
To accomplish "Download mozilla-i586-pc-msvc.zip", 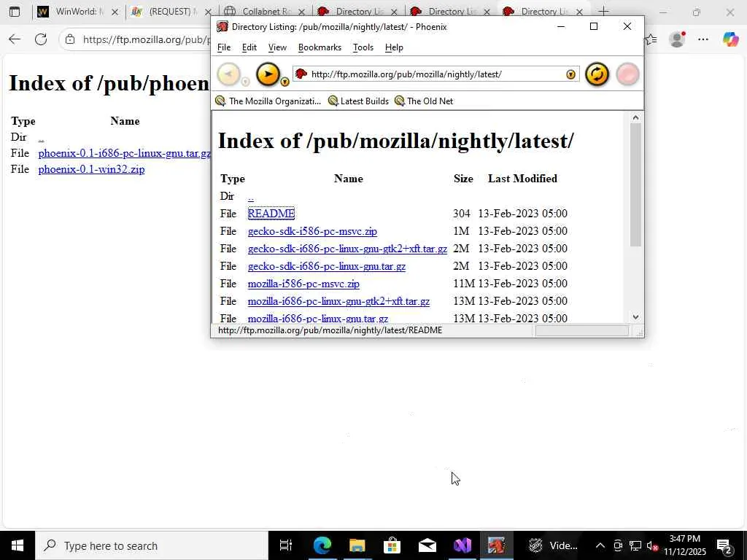I will [303, 284].
